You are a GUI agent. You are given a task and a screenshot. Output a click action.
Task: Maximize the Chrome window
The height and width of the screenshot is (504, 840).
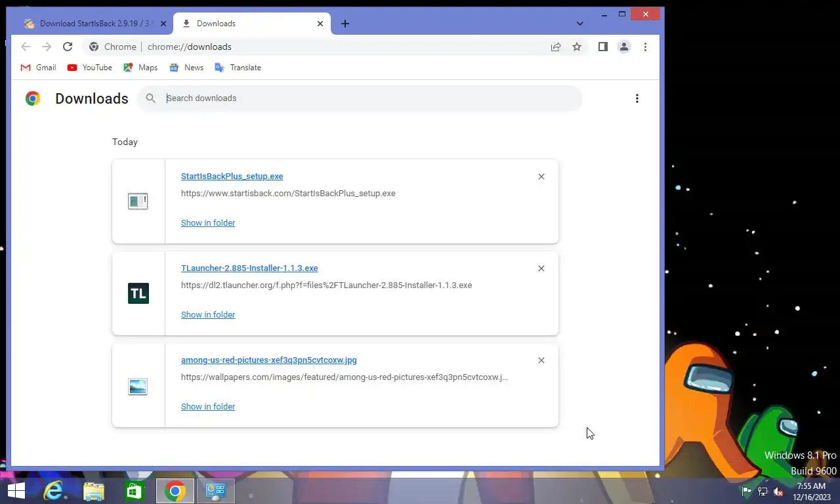click(622, 14)
